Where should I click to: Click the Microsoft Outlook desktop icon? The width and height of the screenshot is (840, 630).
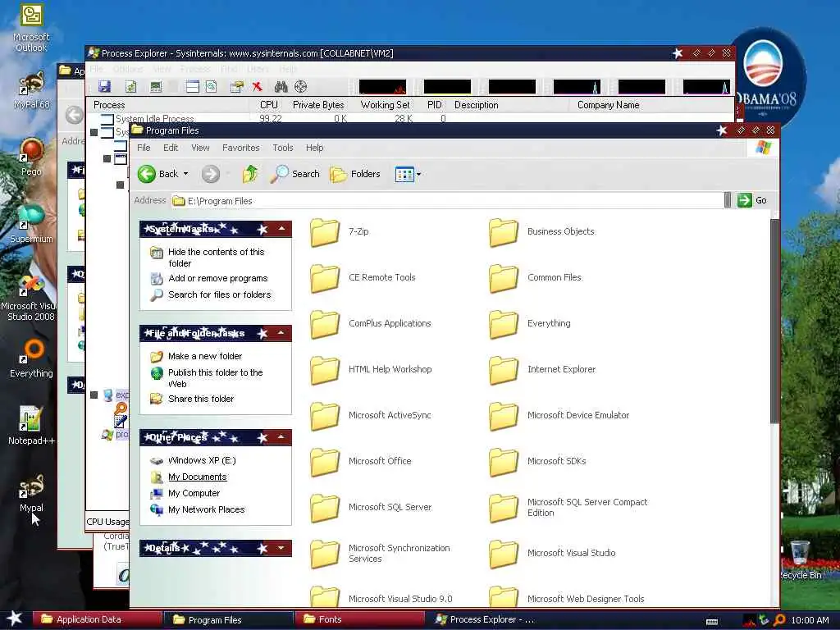point(32,28)
